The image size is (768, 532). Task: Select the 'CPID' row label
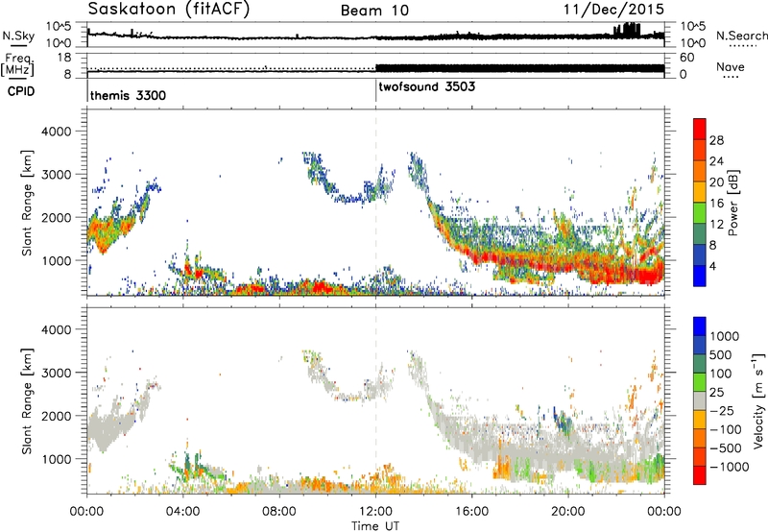(21, 91)
